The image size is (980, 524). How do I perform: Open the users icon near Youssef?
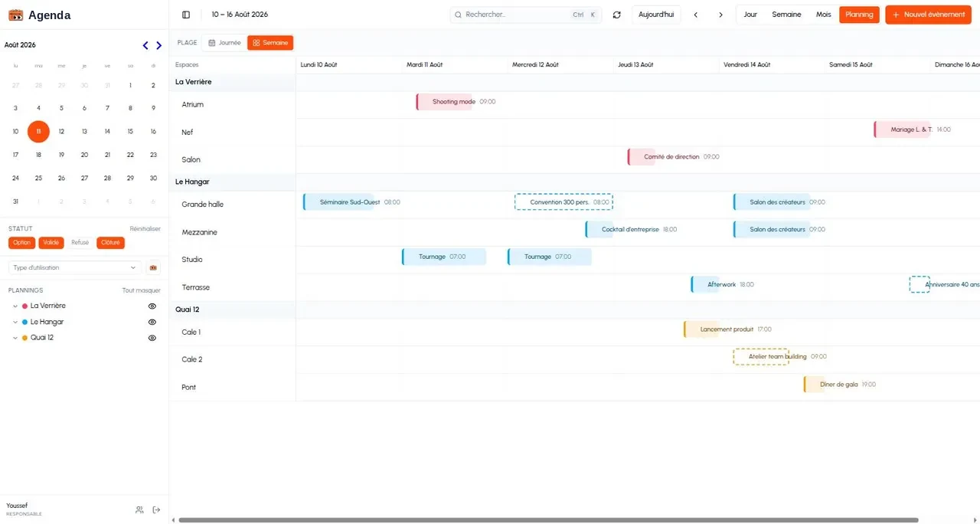coord(139,509)
